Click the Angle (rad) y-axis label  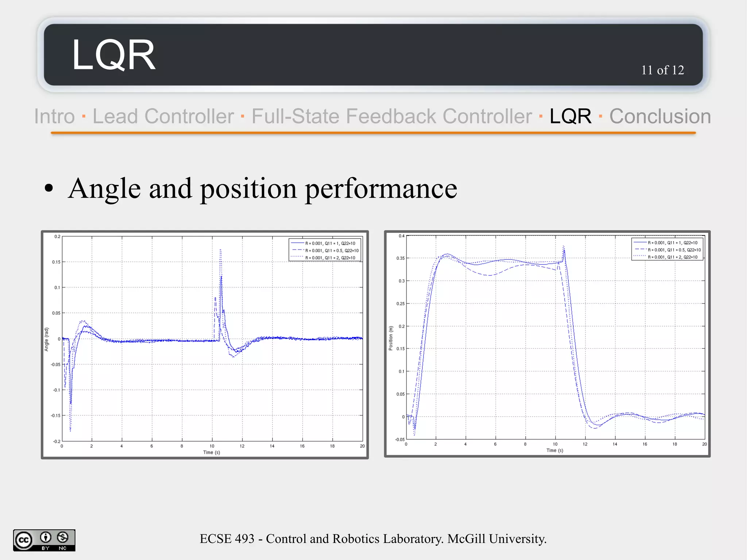point(46,339)
